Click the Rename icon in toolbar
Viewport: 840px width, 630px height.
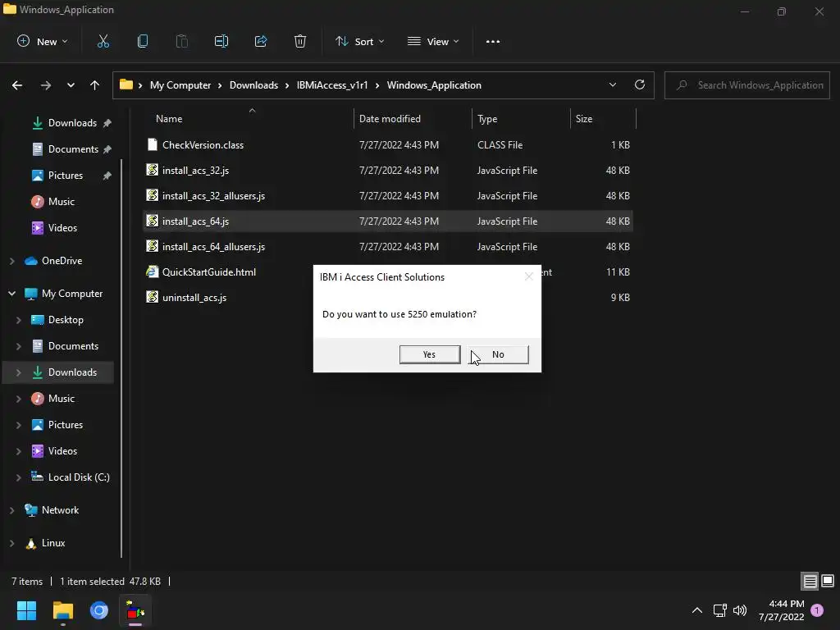click(x=221, y=41)
